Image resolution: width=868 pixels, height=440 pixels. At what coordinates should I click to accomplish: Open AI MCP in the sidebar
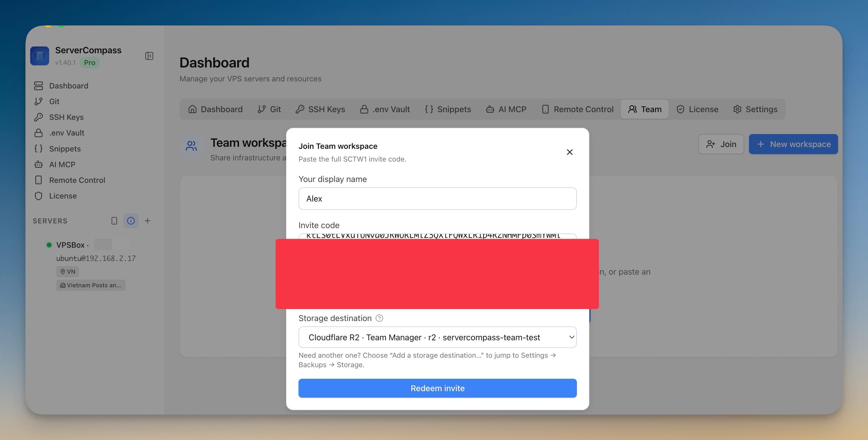click(54, 165)
